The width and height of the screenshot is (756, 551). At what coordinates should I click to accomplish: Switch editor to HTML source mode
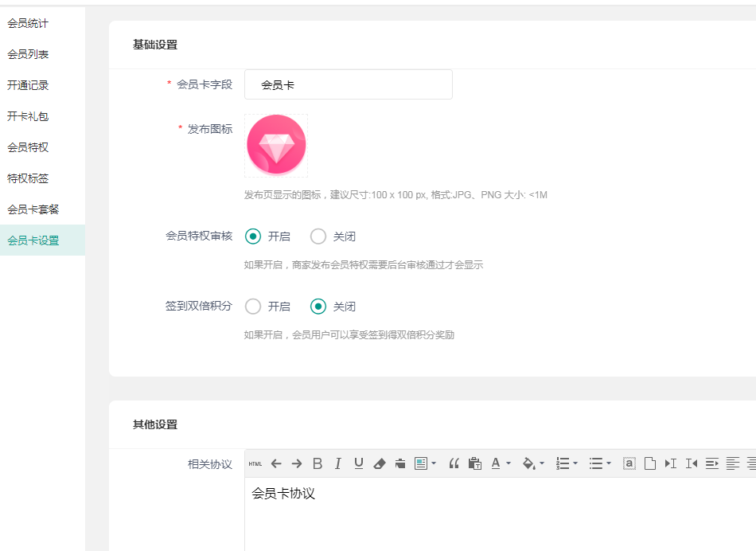pos(255,463)
